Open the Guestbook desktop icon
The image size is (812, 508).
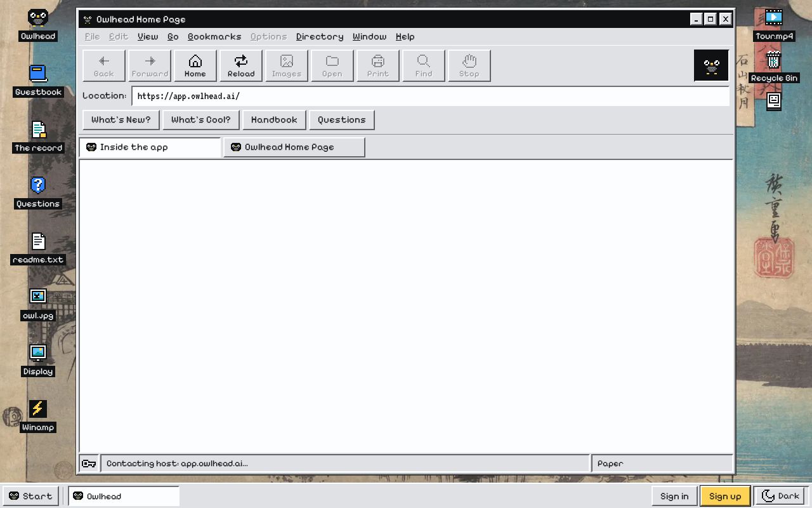pos(38,73)
